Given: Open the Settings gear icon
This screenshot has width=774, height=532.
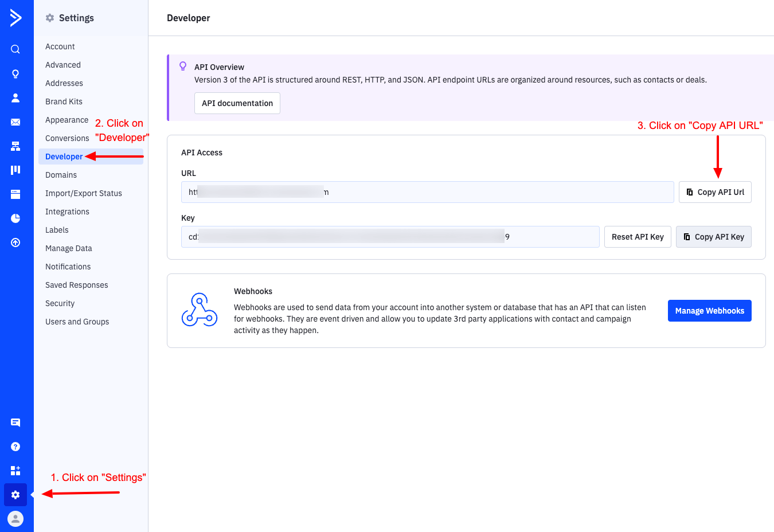Looking at the screenshot, I should [15, 495].
